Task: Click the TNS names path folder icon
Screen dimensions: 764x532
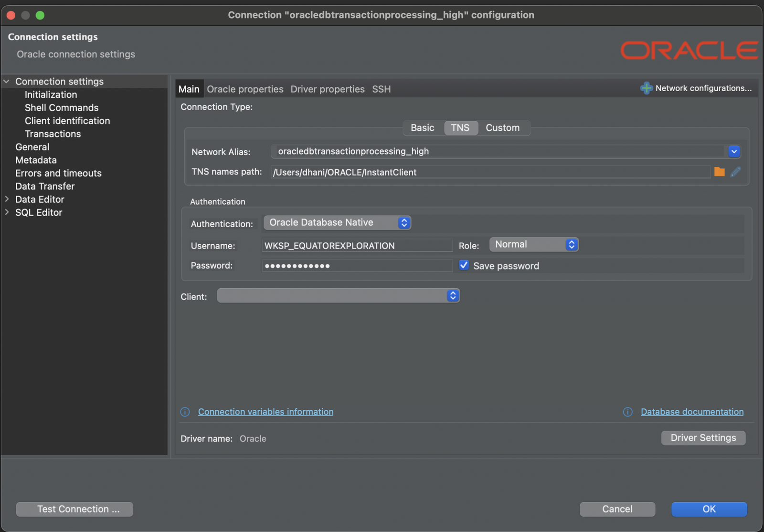Action: pyautogui.click(x=719, y=172)
